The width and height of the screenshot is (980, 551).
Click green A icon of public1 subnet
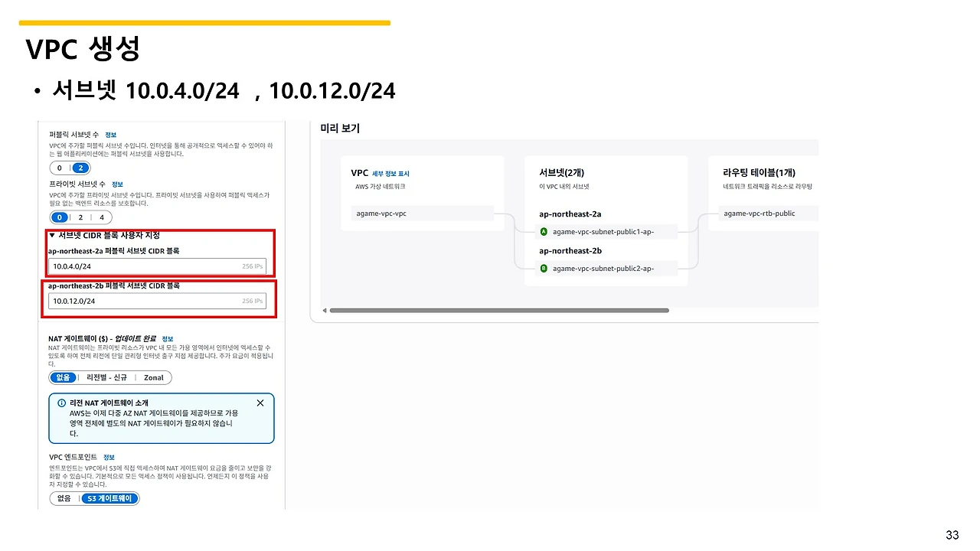544,231
